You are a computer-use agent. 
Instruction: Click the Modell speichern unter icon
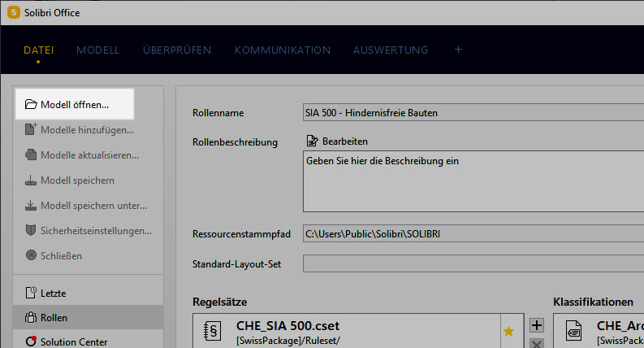point(31,205)
